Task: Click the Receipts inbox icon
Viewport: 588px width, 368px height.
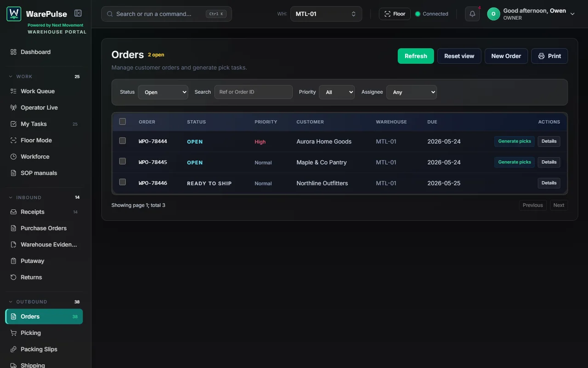Action: (x=13, y=212)
